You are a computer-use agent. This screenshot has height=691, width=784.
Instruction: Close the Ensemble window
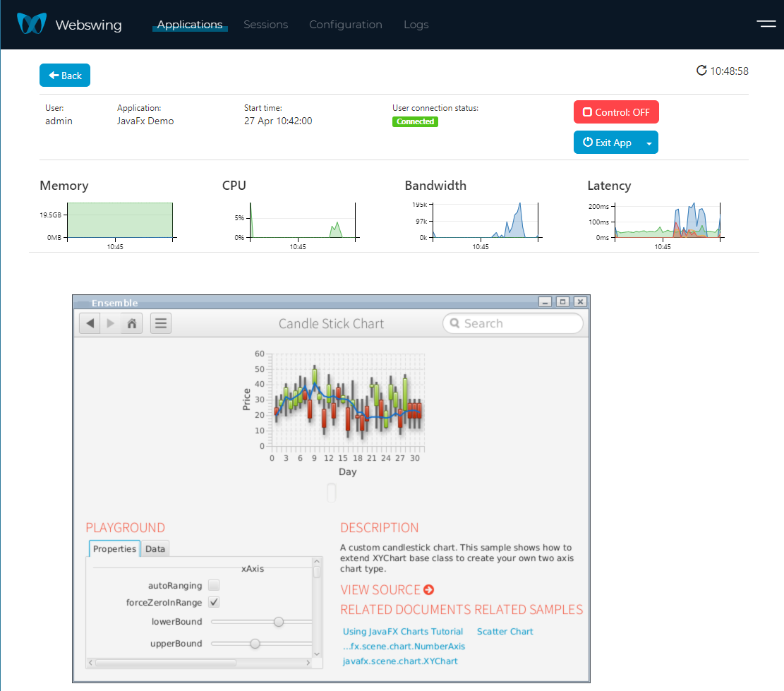tap(580, 301)
